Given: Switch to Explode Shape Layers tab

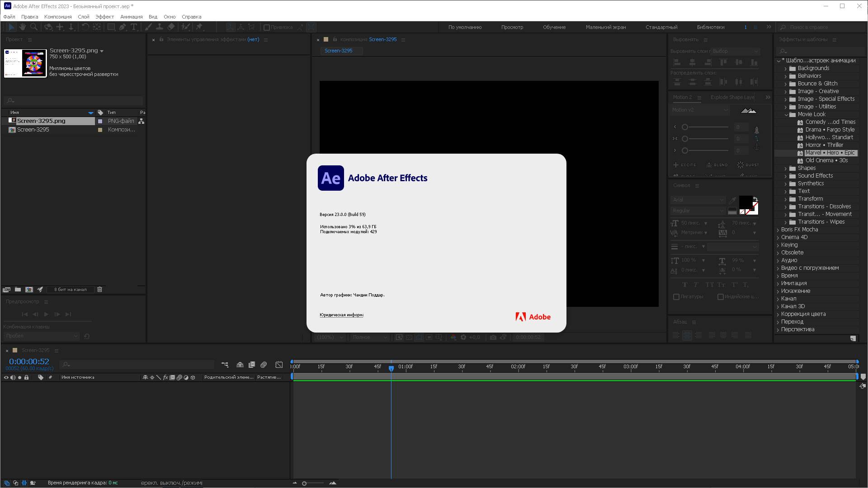Looking at the screenshot, I should 732,97.
